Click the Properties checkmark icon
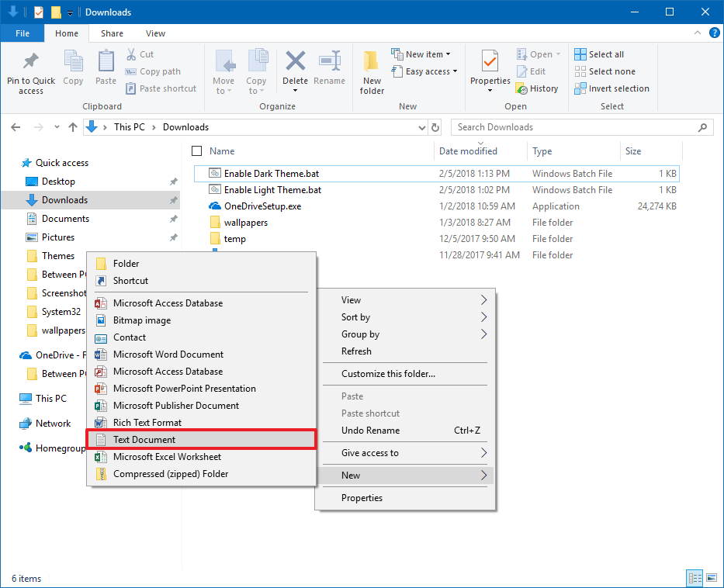 pyautogui.click(x=490, y=61)
